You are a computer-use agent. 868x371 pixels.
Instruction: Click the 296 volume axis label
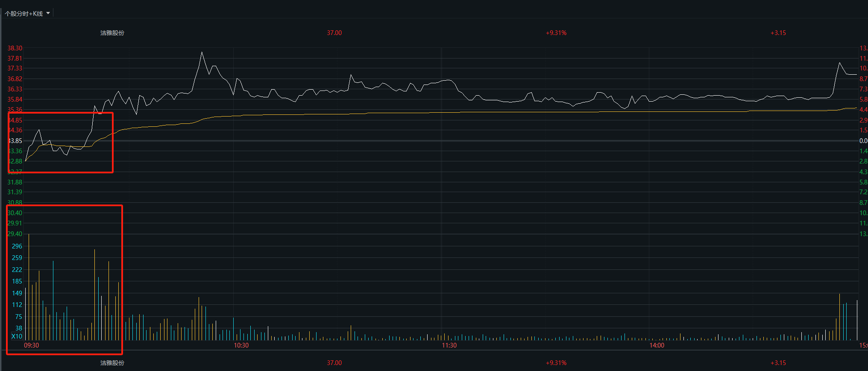[17, 246]
